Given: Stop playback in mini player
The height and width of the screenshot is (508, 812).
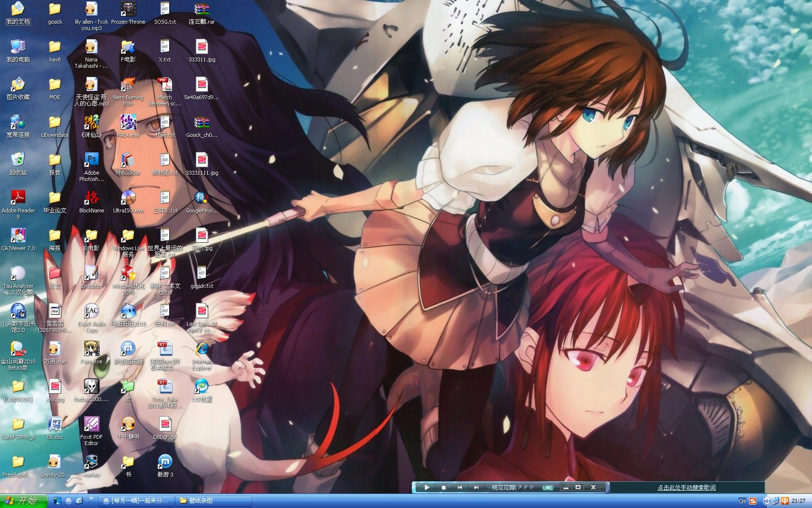Looking at the screenshot, I should coord(444,487).
